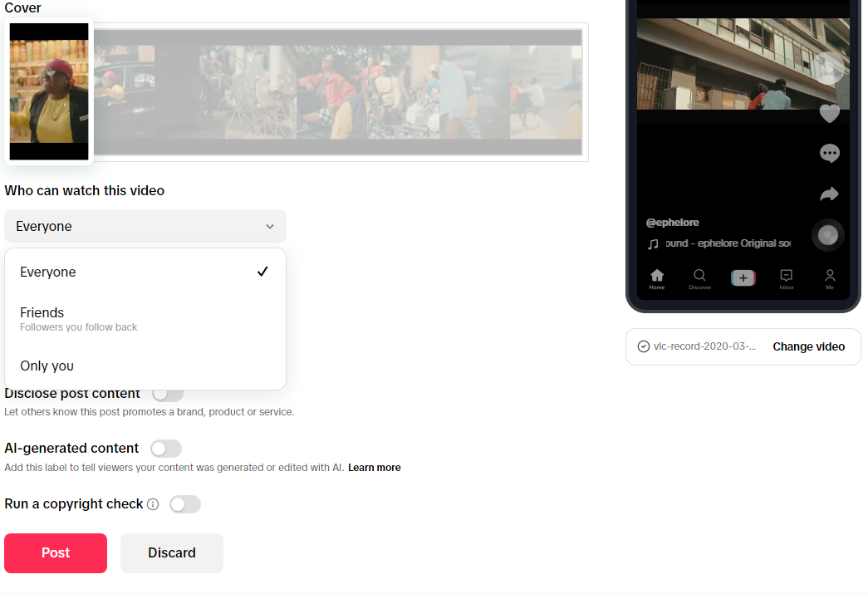This screenshot has height=594, width=868.
Task: Enable the AI-generated content switch
Action: [166, 449]
